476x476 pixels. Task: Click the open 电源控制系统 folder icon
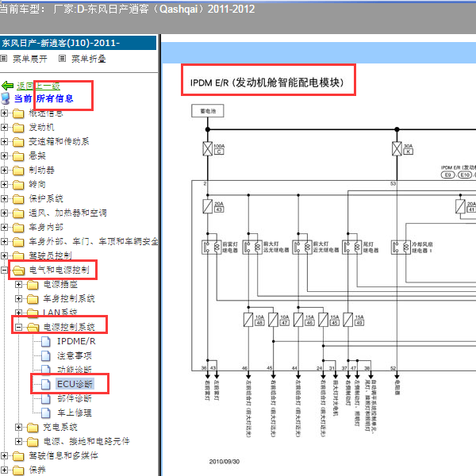click(33, 327)
